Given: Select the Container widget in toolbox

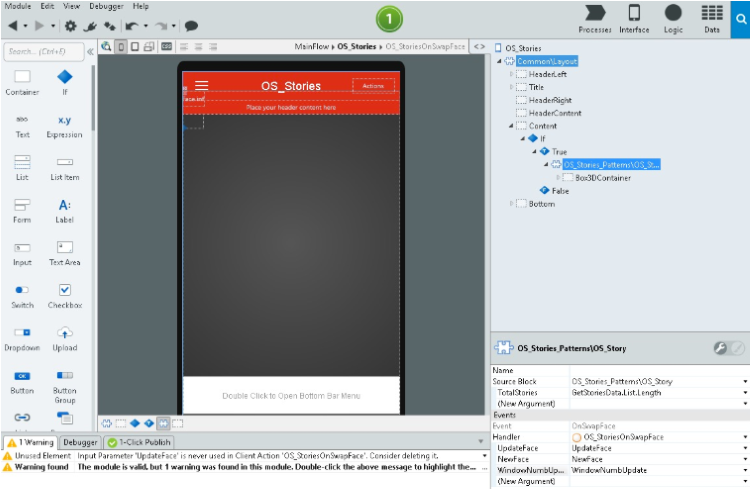Looking at the screenshot, I should click(22, 82).
